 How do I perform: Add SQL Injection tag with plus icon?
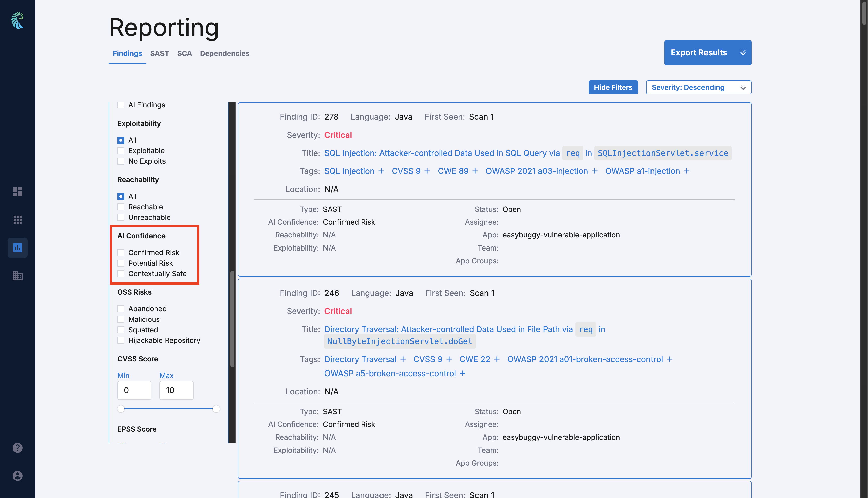point(381,171)
